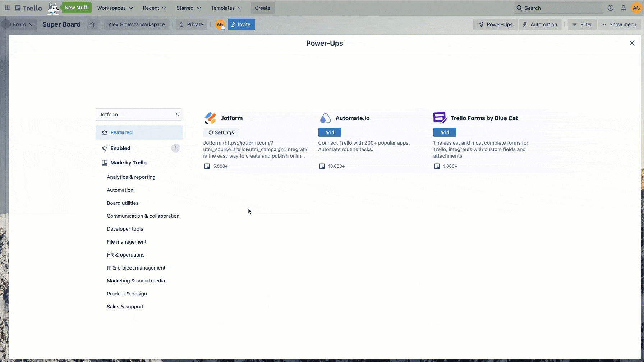This screenshot has height=362, width=644.
Task: Change Private visibility setting
Action: (x=191, y=24)
